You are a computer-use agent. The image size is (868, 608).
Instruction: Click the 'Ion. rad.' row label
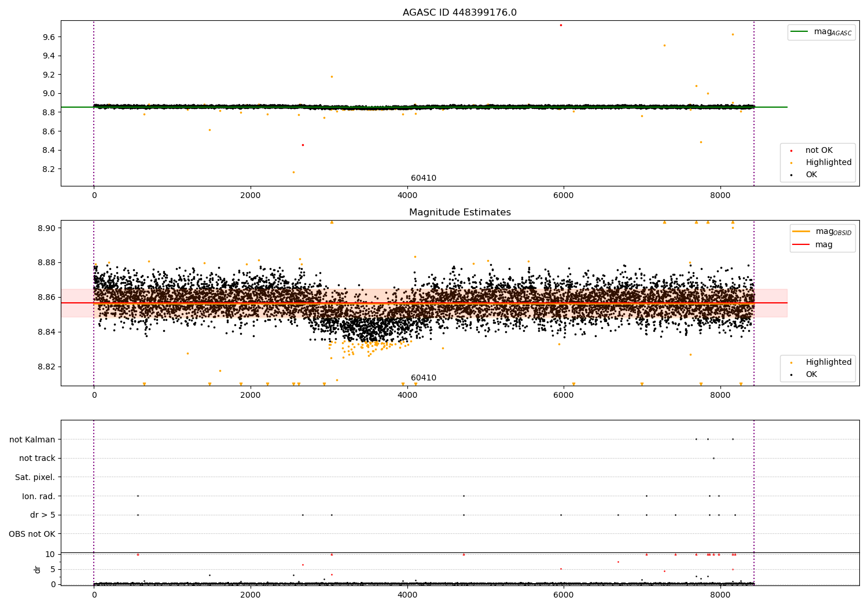pos(39,496)
